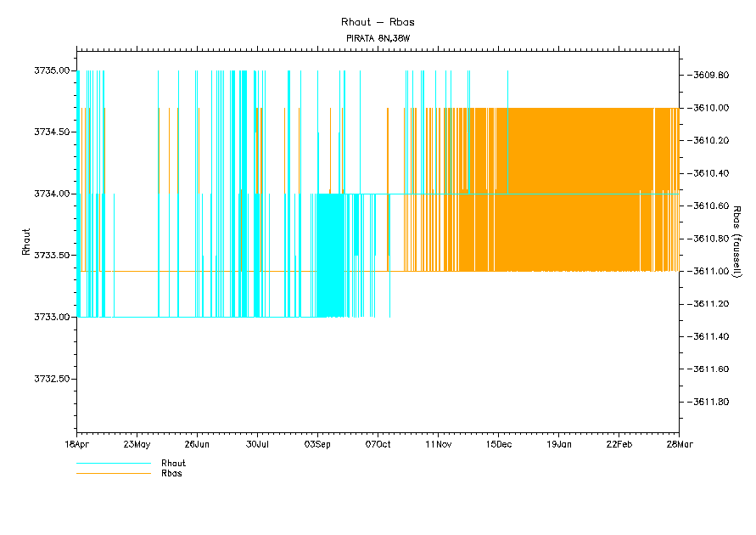Click the Rhaut legend label
This screenshot has width=756, height=535.
173,464
